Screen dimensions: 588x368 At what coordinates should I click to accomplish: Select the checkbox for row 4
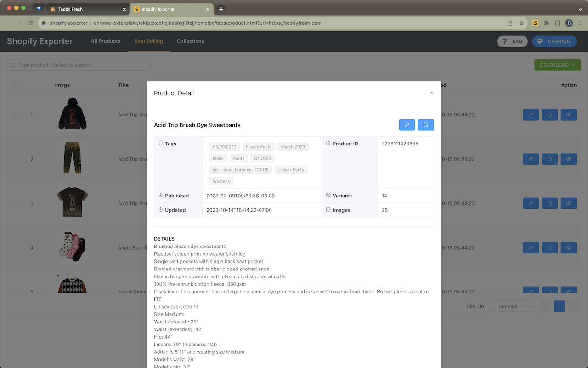tap(14, 247)
